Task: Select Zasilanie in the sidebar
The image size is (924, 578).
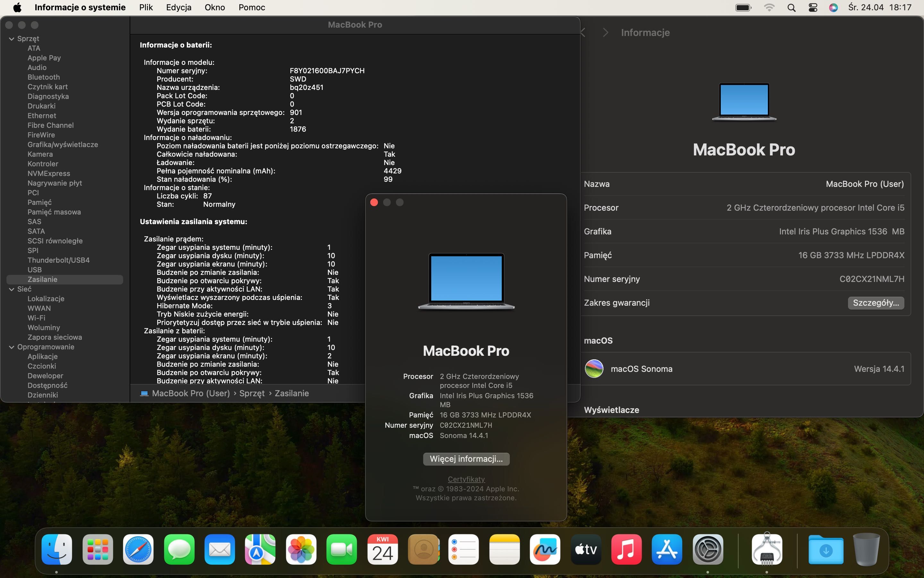Action: [65, 279]
